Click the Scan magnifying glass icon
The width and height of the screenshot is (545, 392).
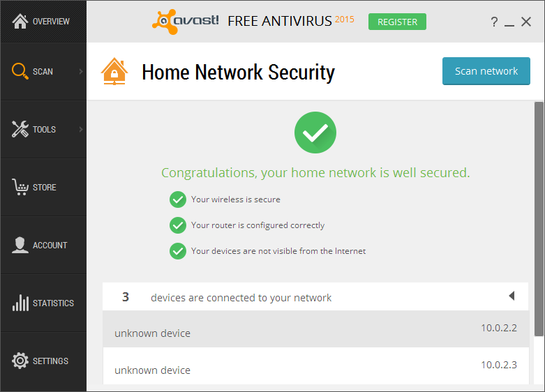(20, 71)
